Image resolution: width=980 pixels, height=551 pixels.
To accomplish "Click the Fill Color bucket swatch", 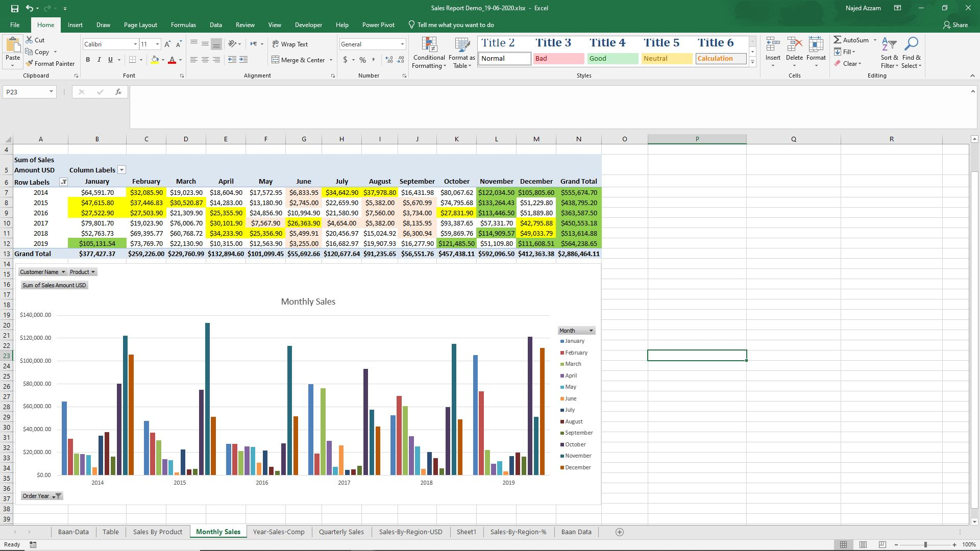I will click(x=155, y=60).
